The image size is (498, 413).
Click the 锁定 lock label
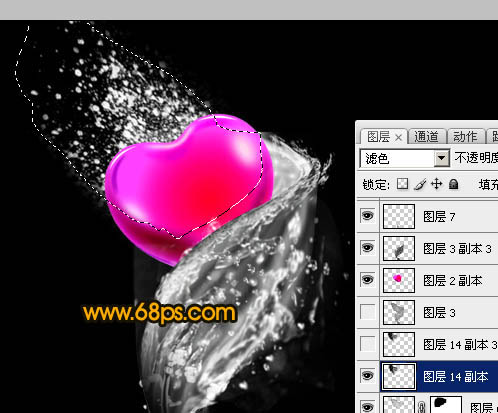[x=376, y=184]
